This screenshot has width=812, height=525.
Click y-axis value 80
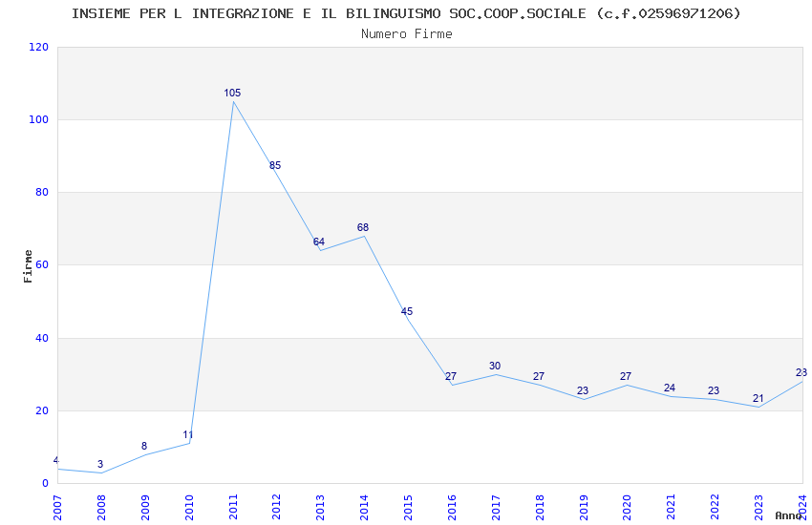click(x=42, y=193)
